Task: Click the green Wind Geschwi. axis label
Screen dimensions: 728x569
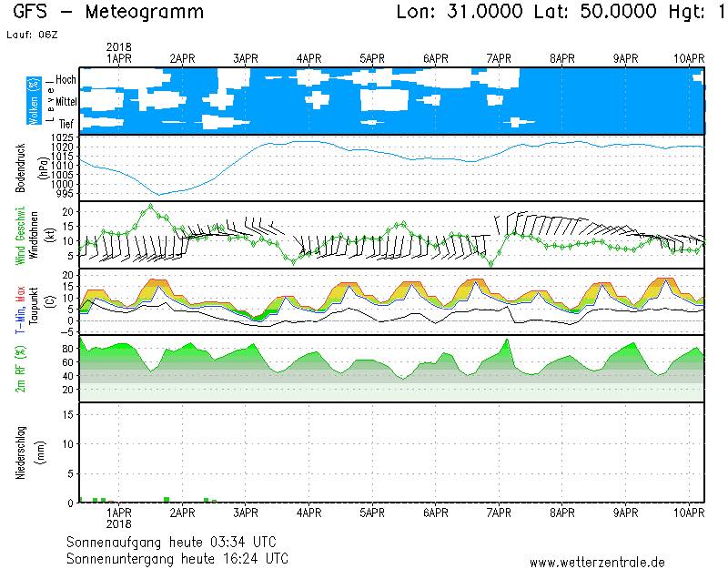Action: point(20,234)
